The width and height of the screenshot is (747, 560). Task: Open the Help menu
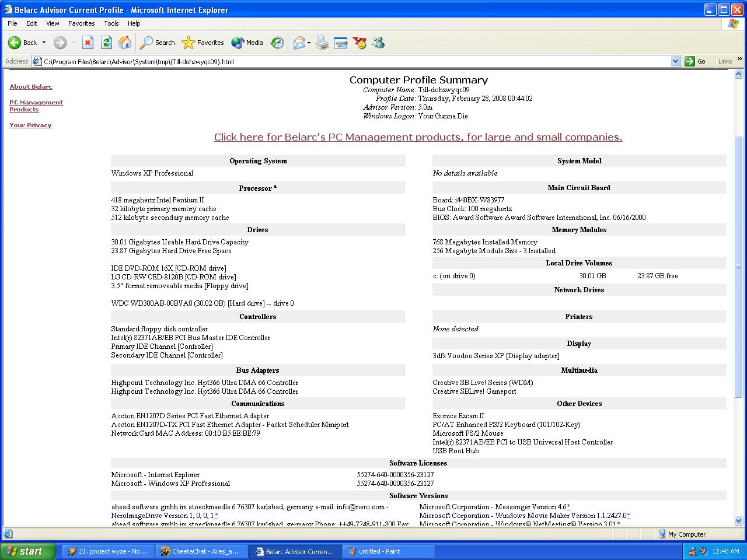[134, 23]
